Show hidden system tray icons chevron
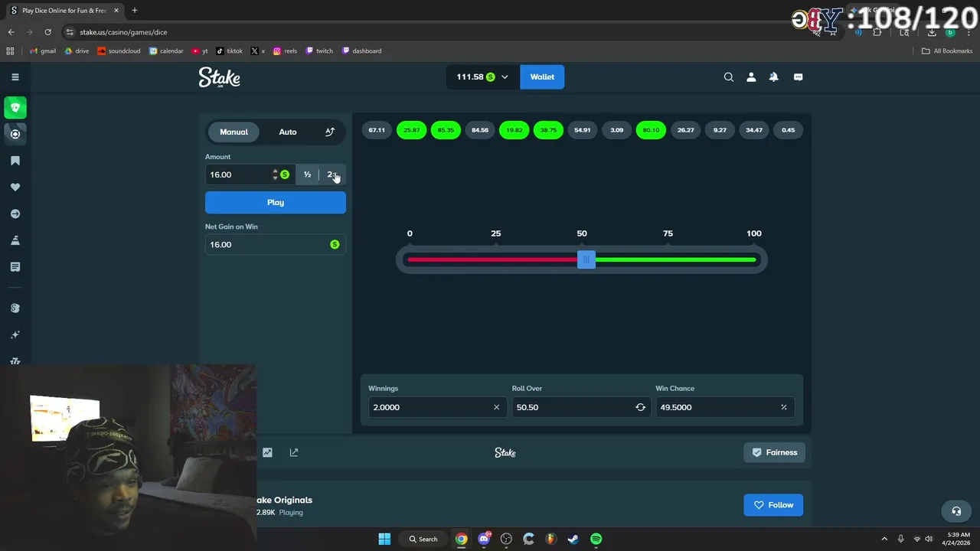The image size is (980, 551). click(884, 539)
